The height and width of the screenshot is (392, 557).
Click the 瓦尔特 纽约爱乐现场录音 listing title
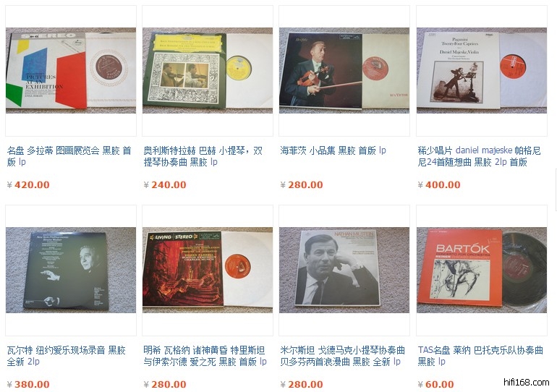pos(67,356)
